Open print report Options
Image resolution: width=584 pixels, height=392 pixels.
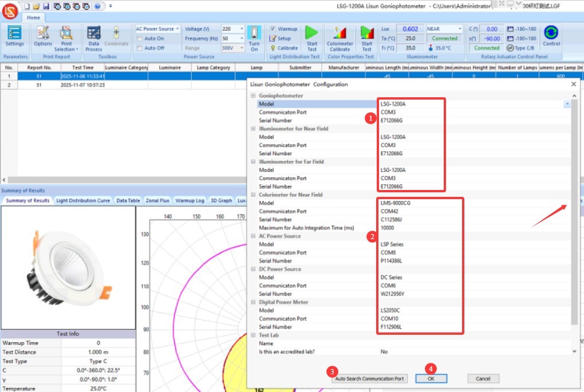[x=43, y=37]
